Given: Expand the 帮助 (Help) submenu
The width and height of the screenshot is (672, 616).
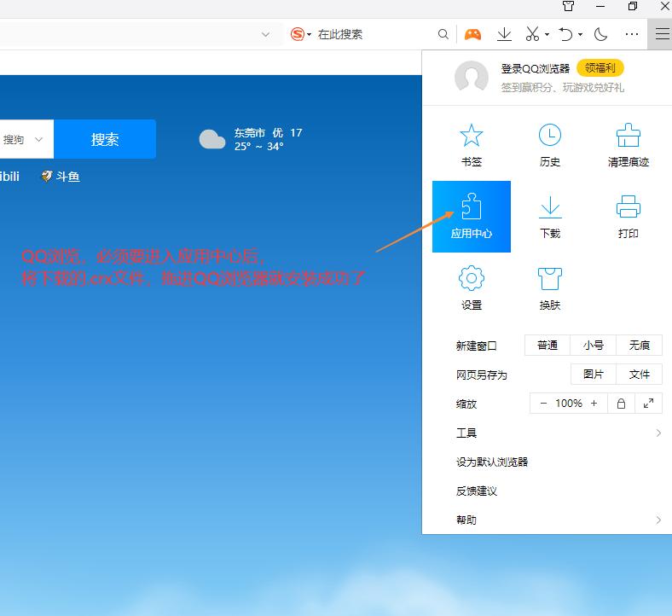Looking at the screenshot, I should tap(557, 520).
